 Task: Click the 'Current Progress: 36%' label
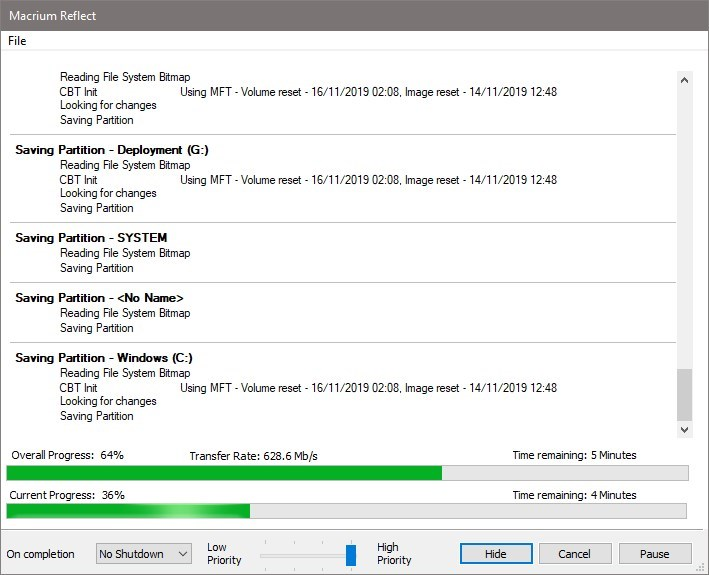point(67,495)
